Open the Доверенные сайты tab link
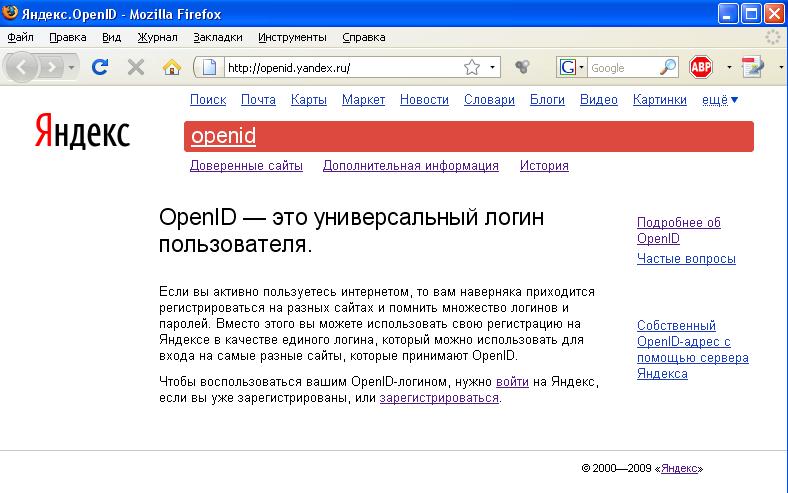788x493 pixels. 246,165
